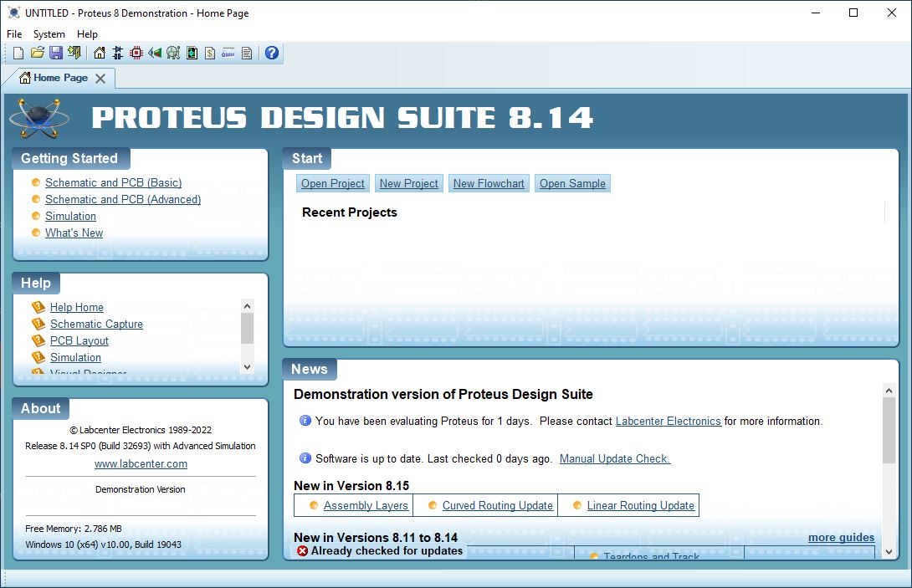This screenshot has height=588, width=912.
Task: Maximize the Proteus window
Action: point(853,13)
